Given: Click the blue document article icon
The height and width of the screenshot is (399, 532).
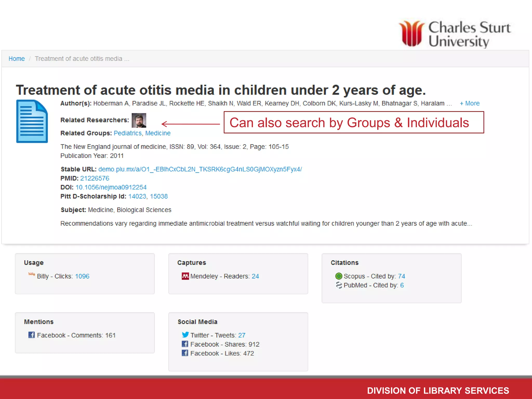Looking at the screenshot, I should click(x=32, y=121).
